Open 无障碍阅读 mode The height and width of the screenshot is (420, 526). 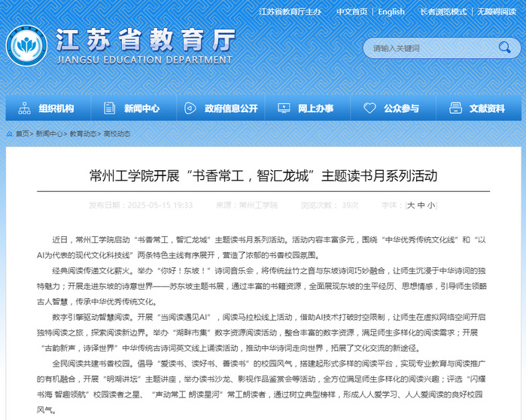497,12
